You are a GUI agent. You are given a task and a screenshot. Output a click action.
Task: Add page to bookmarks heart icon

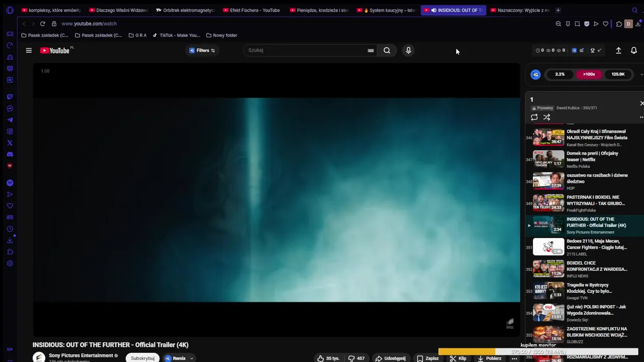pyautogui.click(x=606, y=24)
